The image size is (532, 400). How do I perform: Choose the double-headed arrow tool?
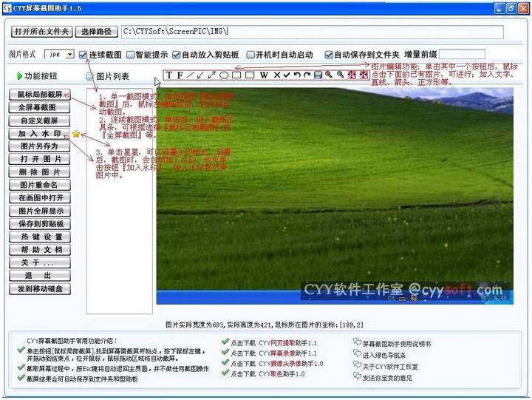pos(212,75)
